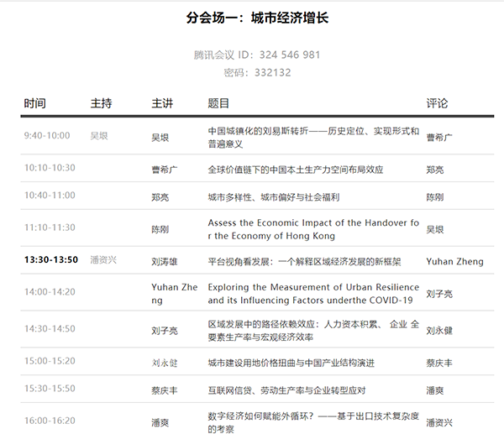Open the 数字经济如何赋能外循环 paper title
The image size is (504, 434).
313,422
